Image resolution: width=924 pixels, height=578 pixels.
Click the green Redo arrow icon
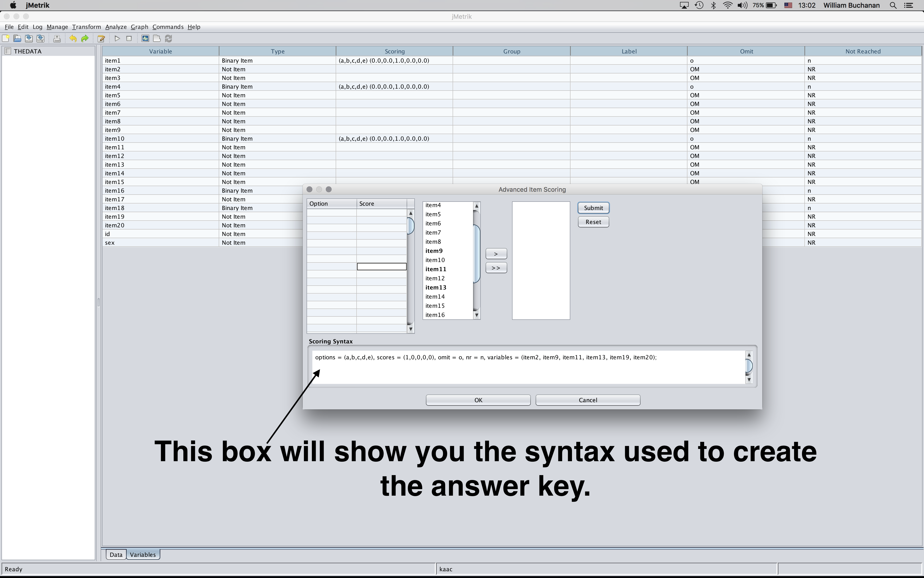pyautogui.click(x=85, y=38)
